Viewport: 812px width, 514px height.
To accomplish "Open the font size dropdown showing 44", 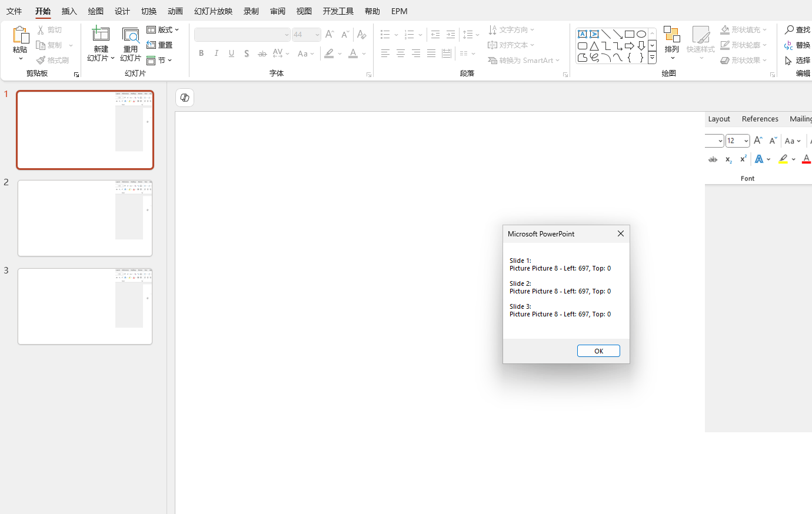I will coord(306,35).
